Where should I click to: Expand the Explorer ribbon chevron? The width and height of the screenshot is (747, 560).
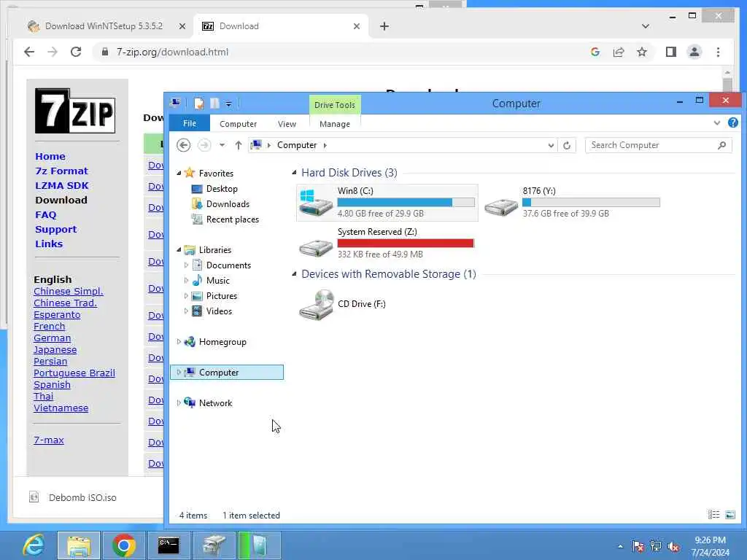717,122
